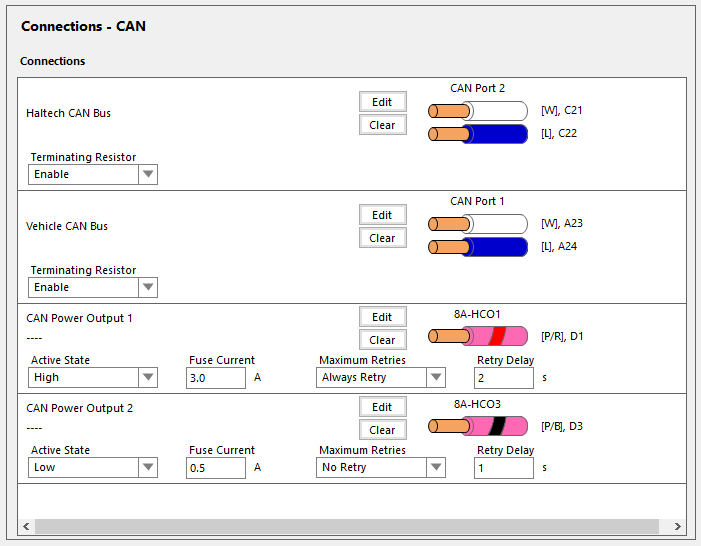Click the CAN Port 2 label
701x546 pixels.
pos(477,88)
